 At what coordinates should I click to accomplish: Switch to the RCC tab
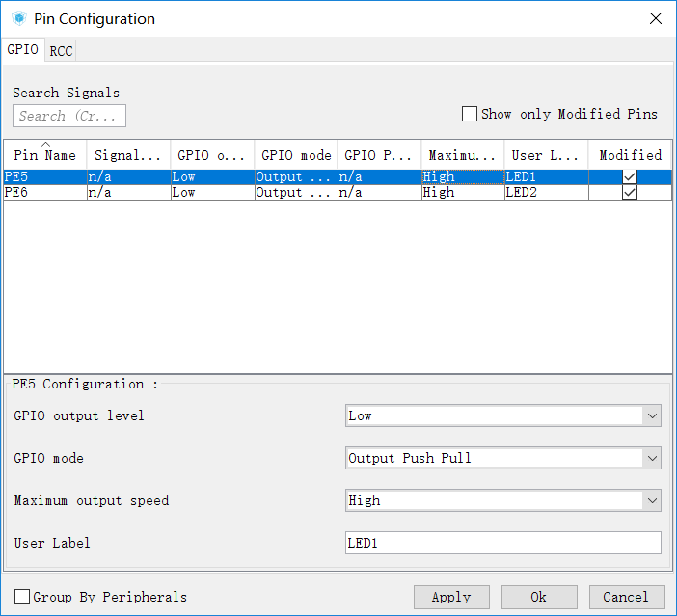(x=61, y=51)
